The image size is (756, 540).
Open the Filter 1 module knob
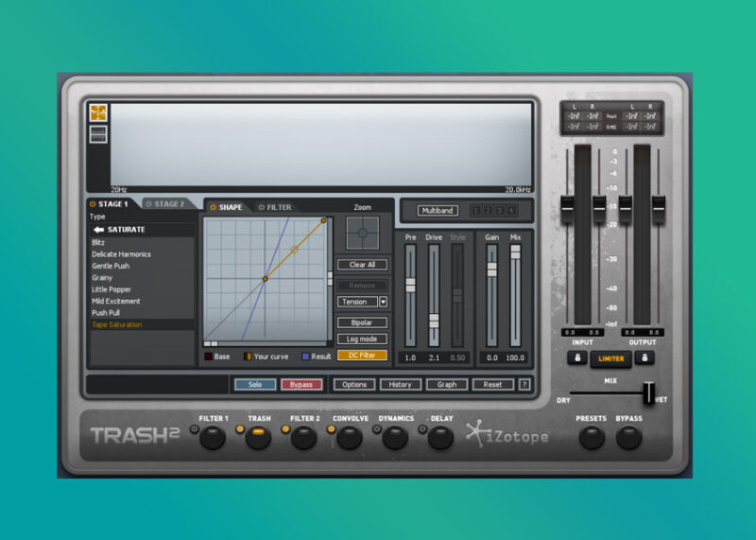[213, 438]
